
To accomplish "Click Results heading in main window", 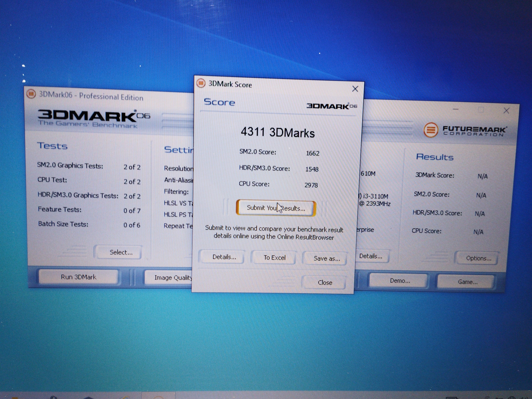I will click(434, 157).
